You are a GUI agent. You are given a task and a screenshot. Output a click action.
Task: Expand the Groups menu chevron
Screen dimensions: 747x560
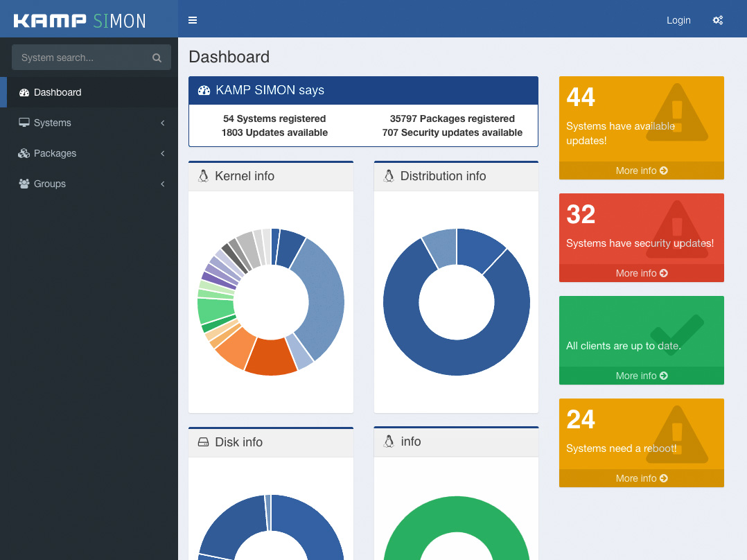[162, 184]
